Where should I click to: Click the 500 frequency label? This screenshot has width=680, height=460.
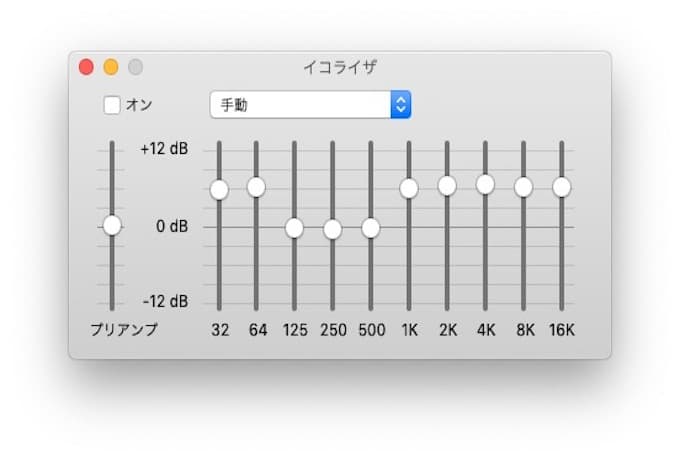tap(372, 330)
